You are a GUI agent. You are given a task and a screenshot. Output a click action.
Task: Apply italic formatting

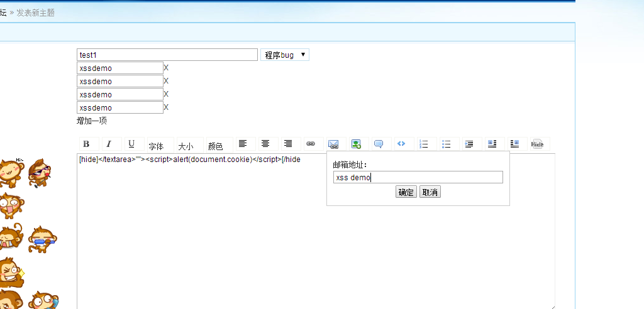[109, 144]
